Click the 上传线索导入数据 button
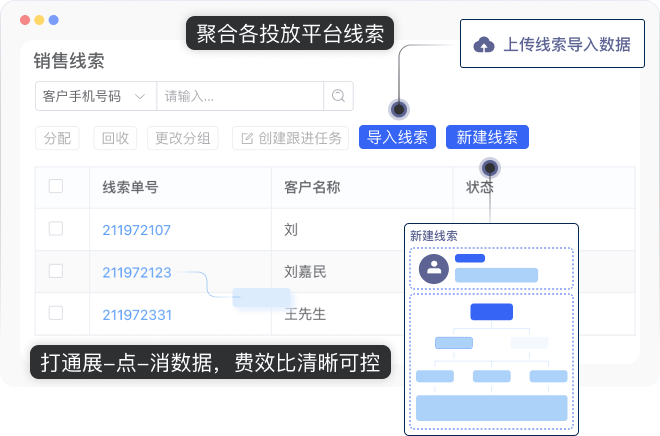The width and height of the screenshot is (660, 436). pyautogui.click(x=552, y=44)
